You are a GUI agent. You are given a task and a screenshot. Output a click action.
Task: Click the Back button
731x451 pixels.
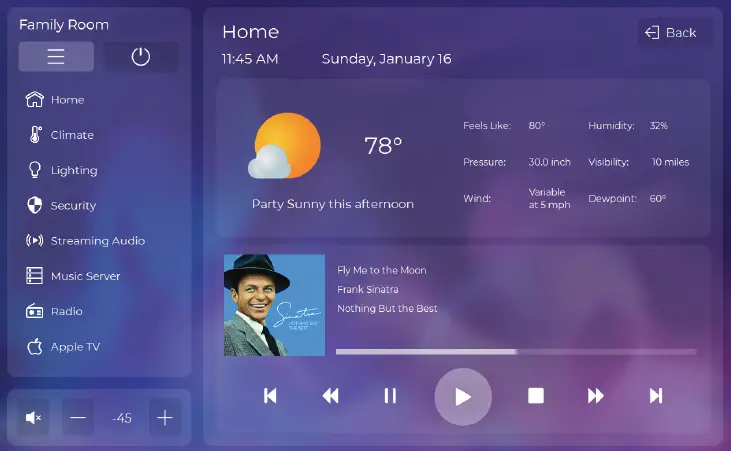[675, 33]
